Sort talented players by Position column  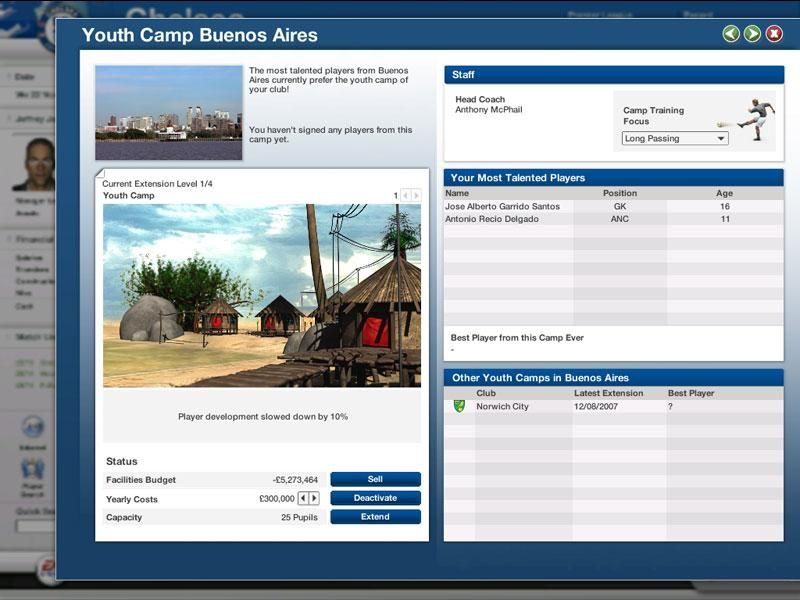click(619, 193)
